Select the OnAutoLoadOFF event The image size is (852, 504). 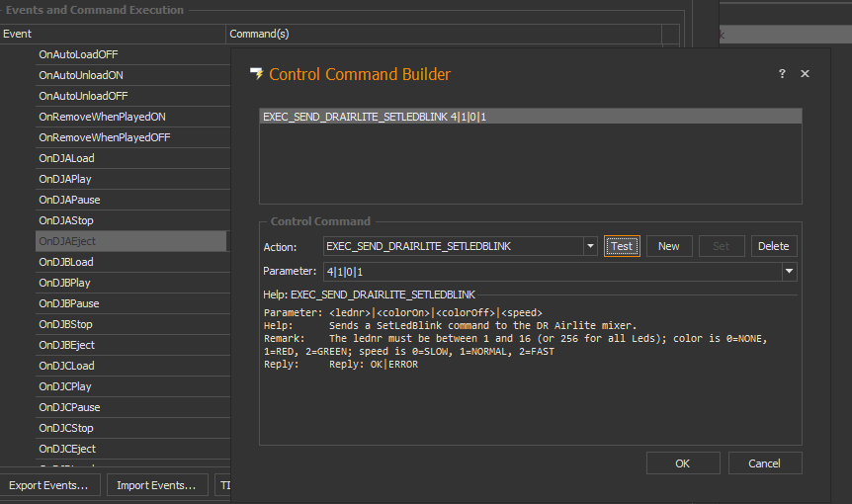point(78,54)
